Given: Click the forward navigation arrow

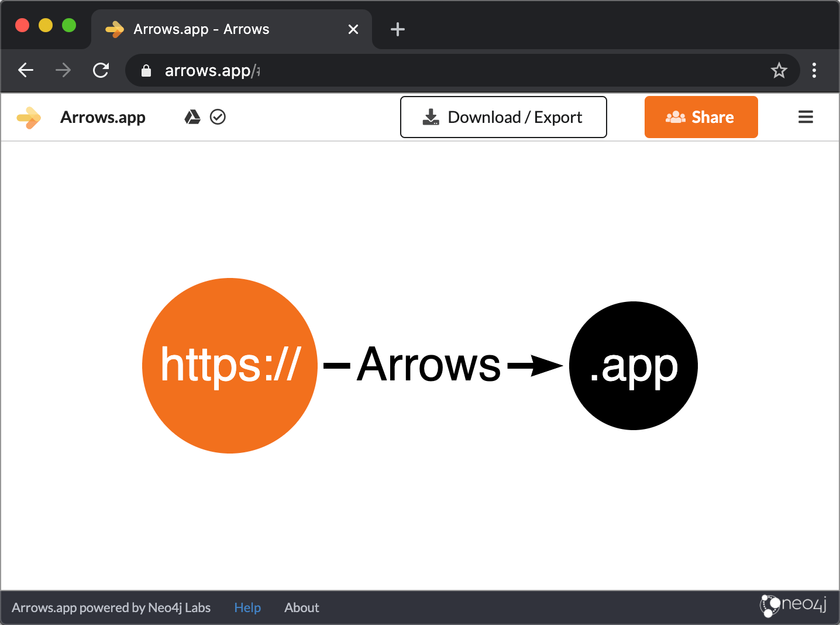Looking at the screenshot, I should (x=63, y=70).
